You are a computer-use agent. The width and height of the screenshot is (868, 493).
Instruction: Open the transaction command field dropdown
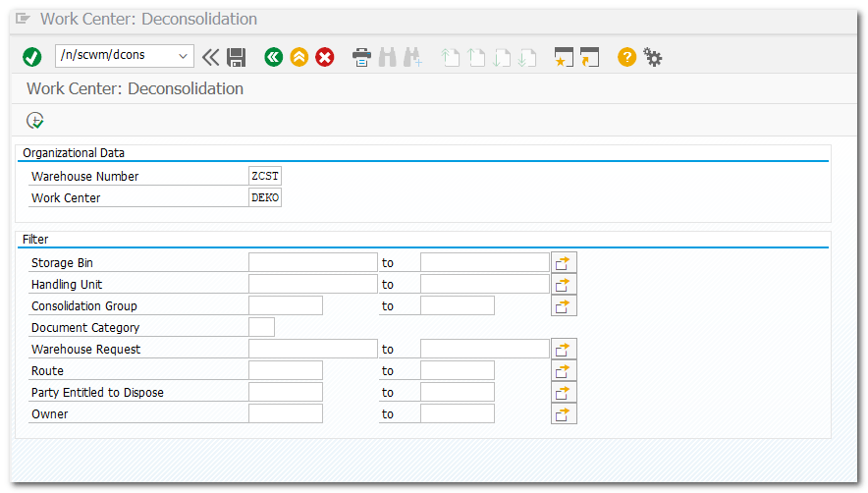pyautogui.click(x=183, y=56)
